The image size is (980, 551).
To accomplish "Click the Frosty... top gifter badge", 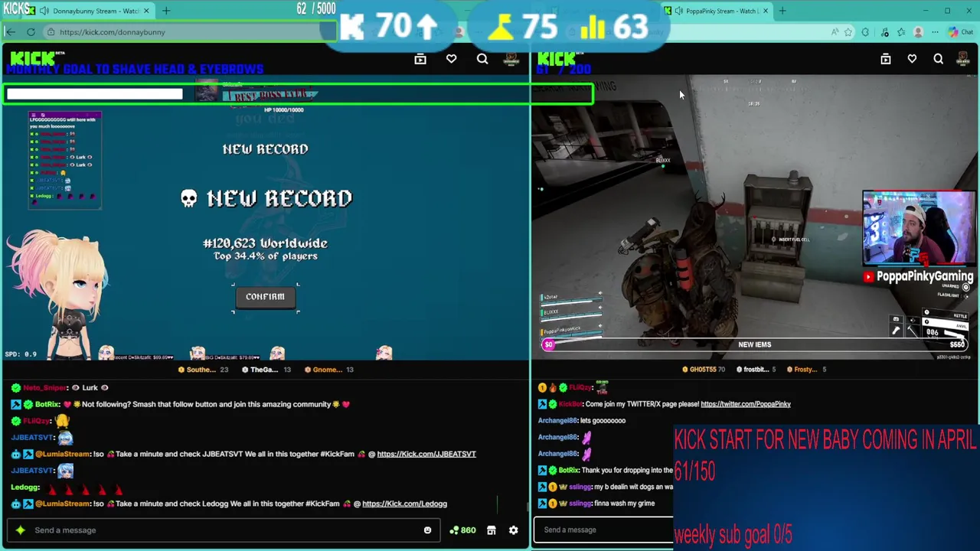I will coord(805,370).
